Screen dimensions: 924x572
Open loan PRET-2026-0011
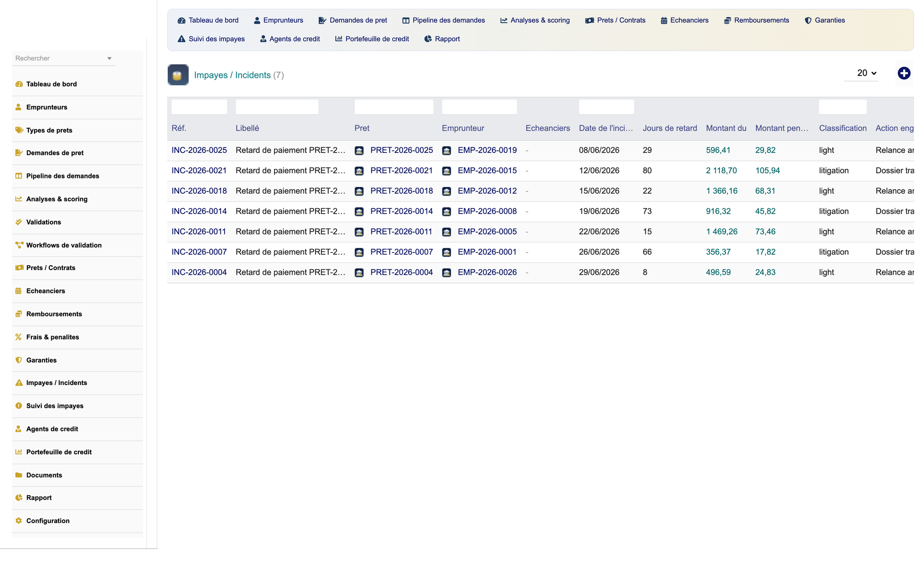pos(401,232)
